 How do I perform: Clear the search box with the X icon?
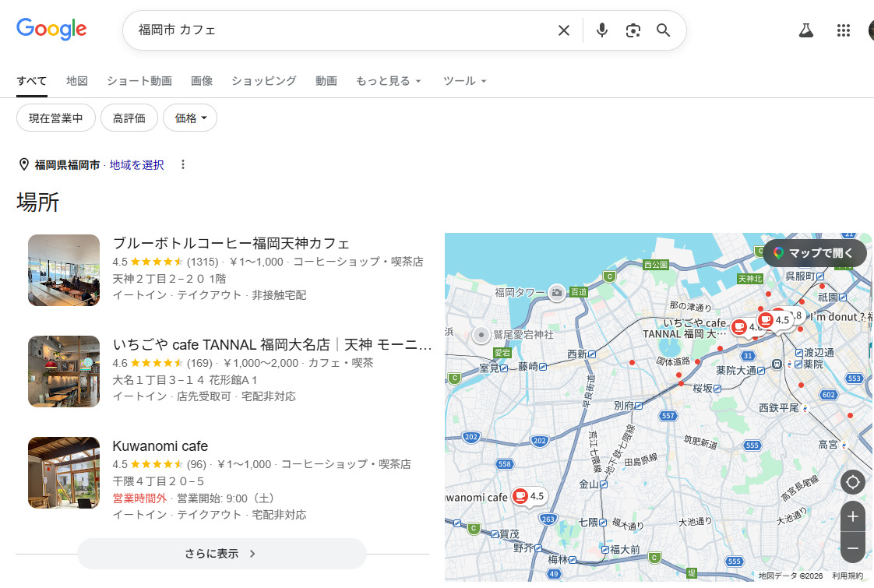pyautogui.click(x=563, y=30)
